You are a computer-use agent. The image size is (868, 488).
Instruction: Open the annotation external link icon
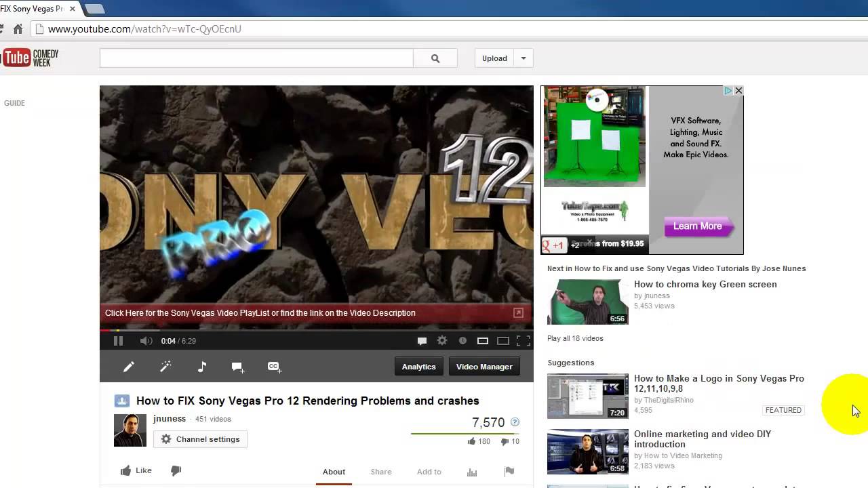point(518,312)
